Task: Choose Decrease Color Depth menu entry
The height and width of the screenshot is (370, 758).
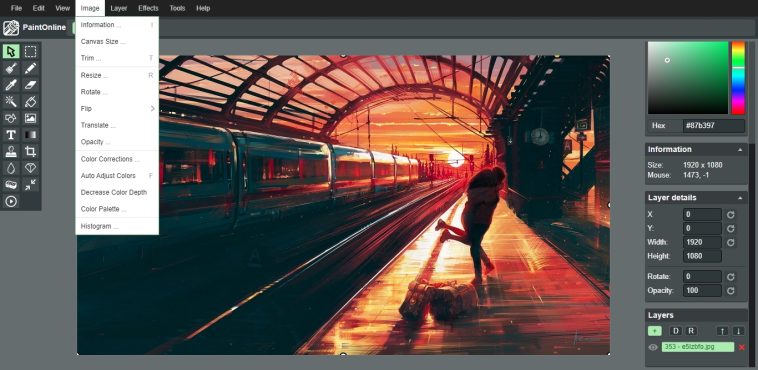Action: point(117,192)
